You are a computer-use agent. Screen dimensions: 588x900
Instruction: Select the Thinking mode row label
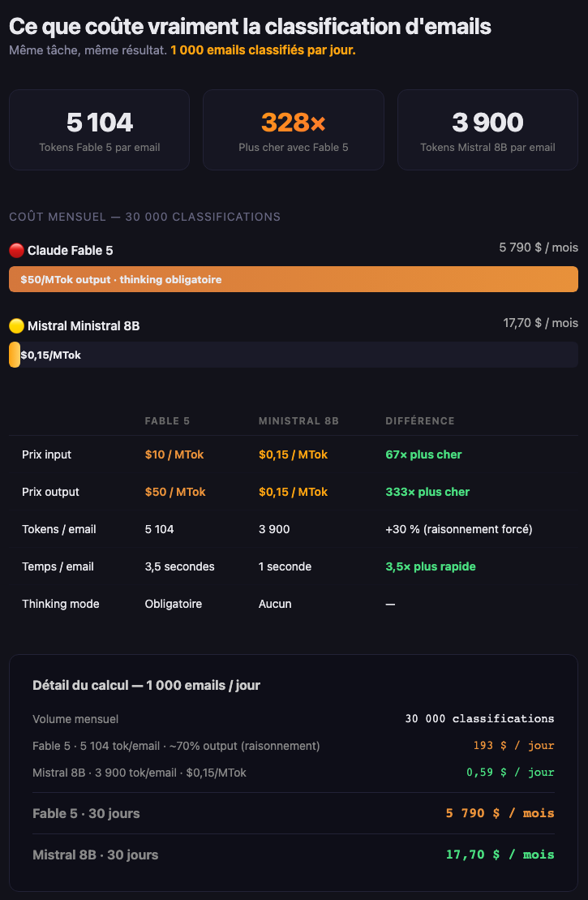point(61,604)
